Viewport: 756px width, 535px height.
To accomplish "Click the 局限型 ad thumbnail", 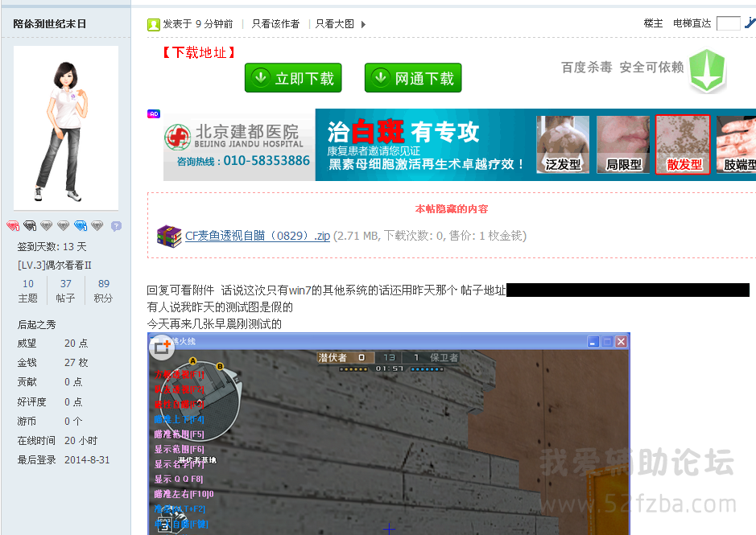I will point(623,145).
